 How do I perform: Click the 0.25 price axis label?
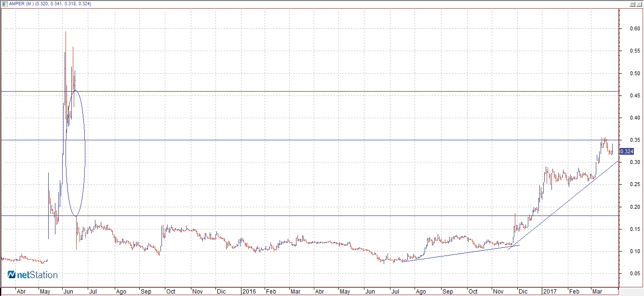pos(634,185)
